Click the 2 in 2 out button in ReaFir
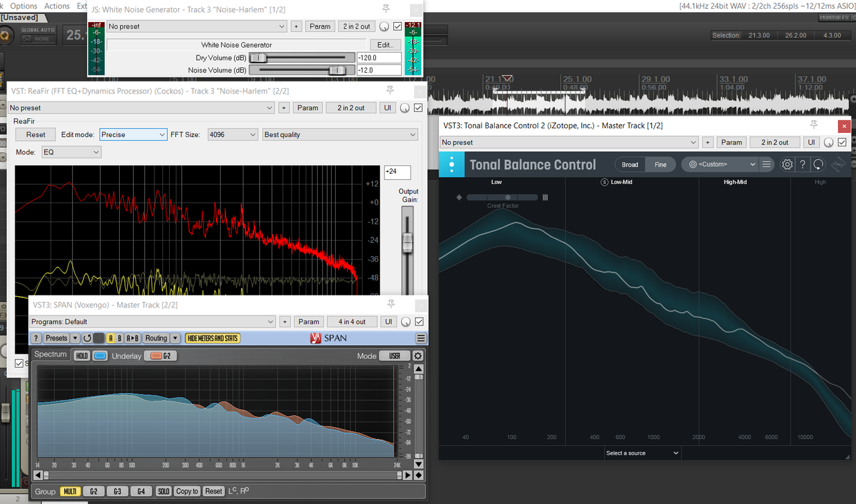856x504 pixels. coord(351,108)
